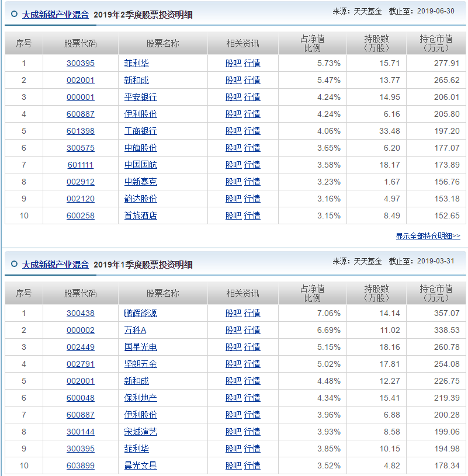Screen dimensions: 468x476
Task: Open stock code 300575 link
Action: pyautogui.click(x=81, y=148)
